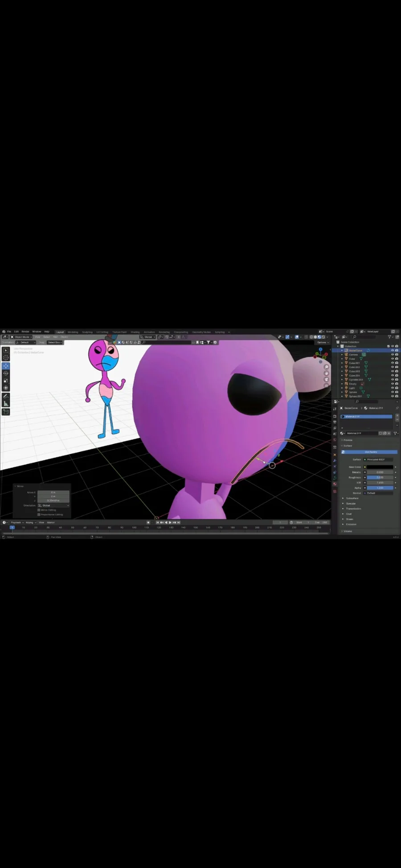The width and height of the screenshot is (401, 868).
Task: Expand the Cylinder.001 tree item
Action: pos(342,380)
